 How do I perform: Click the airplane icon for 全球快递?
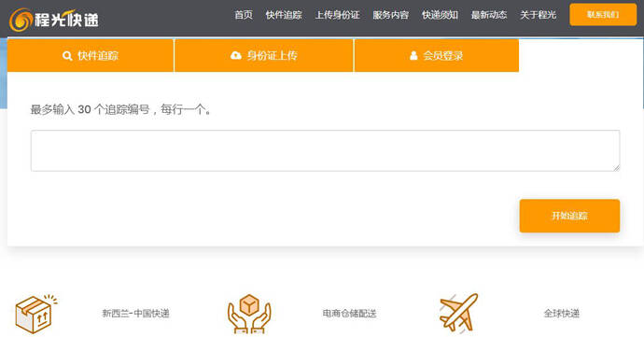coord(458,313)
